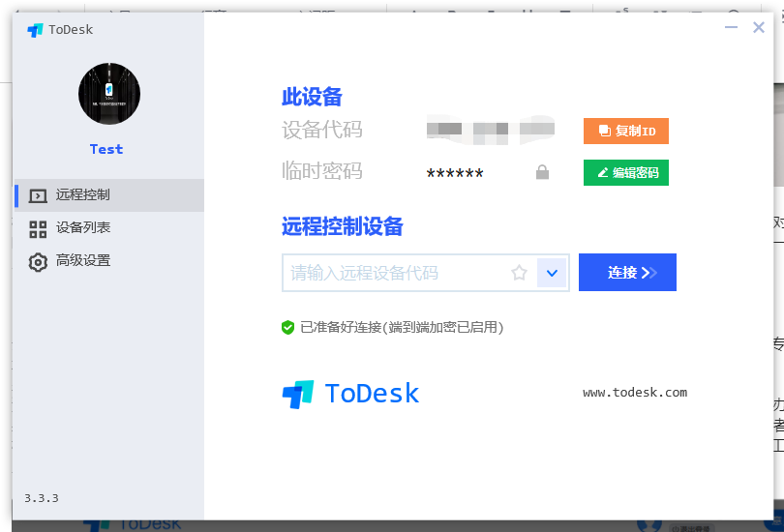Open the Test profile avatar

tap(109, 94)
